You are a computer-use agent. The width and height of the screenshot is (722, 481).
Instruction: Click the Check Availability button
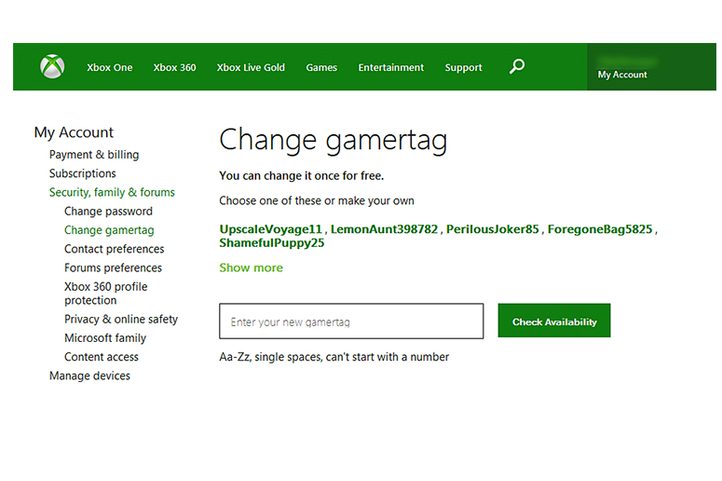554,320
